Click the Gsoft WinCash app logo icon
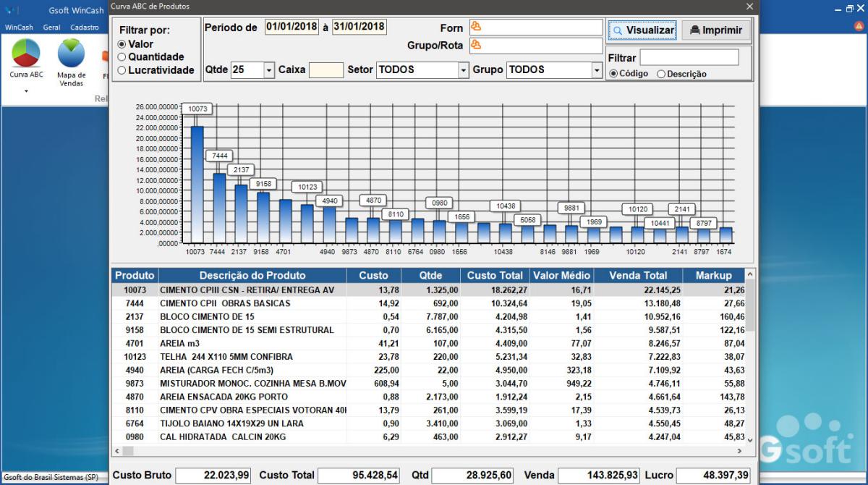This screenshot has height=485, width=868. [10, 11]
